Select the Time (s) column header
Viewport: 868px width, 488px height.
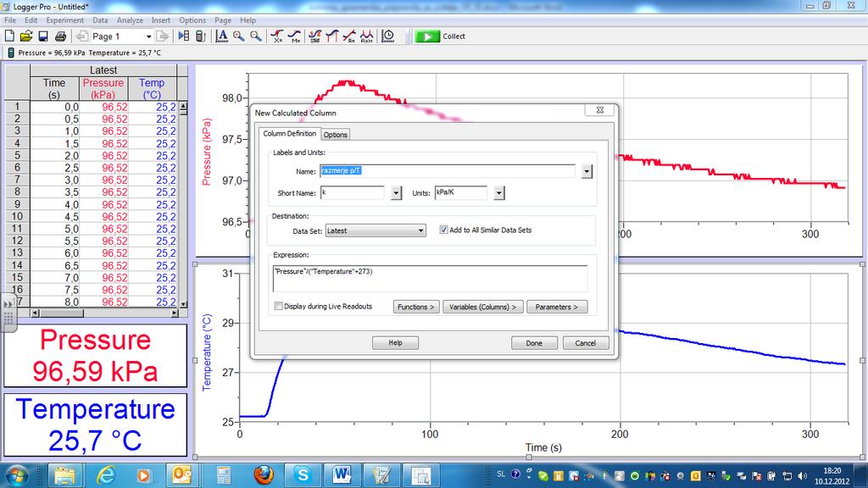[54, 88]
